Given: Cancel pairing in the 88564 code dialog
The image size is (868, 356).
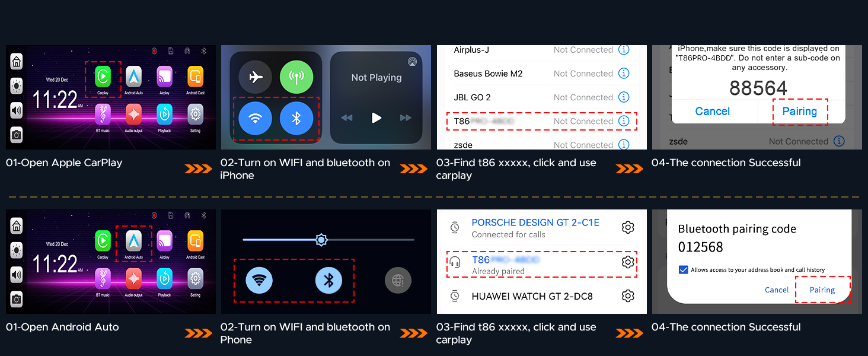Looking at the screenshot, I should [x=712, y=112].
